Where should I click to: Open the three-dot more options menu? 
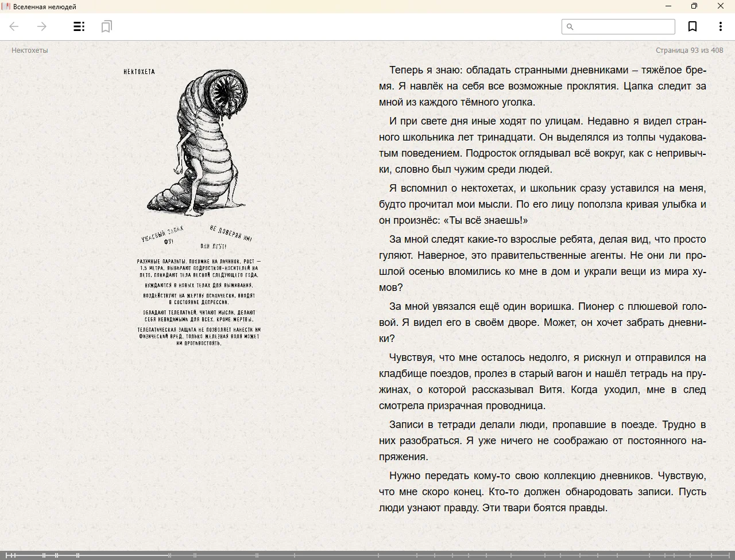(720, 26)
